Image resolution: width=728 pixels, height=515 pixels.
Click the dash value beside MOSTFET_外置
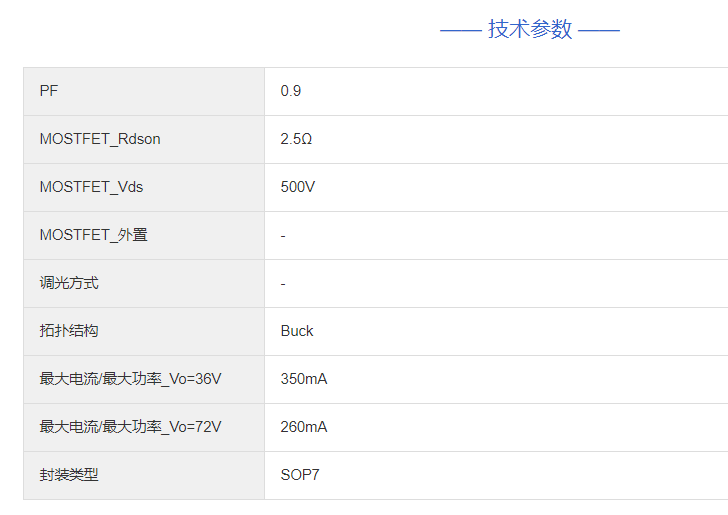pyautogui.click(x=284, y=235)
